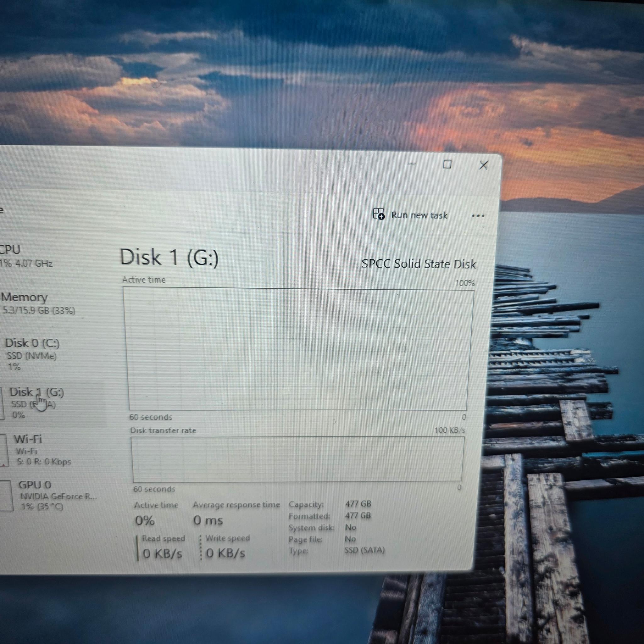The width and height of the screenshot is (644, 644).
Task: Click the Read speed 0 KB/s value
Action: click(162, 554)
